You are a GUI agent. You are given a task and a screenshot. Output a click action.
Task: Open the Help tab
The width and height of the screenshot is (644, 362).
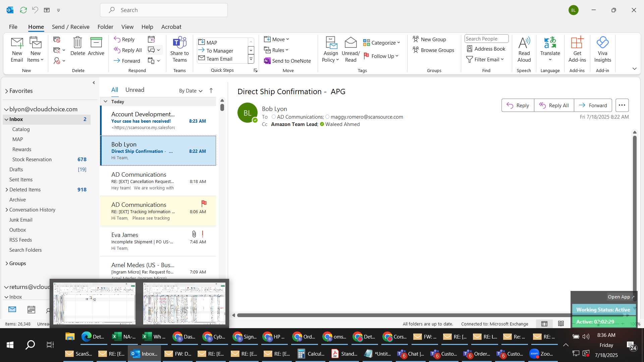click(147, 27)
